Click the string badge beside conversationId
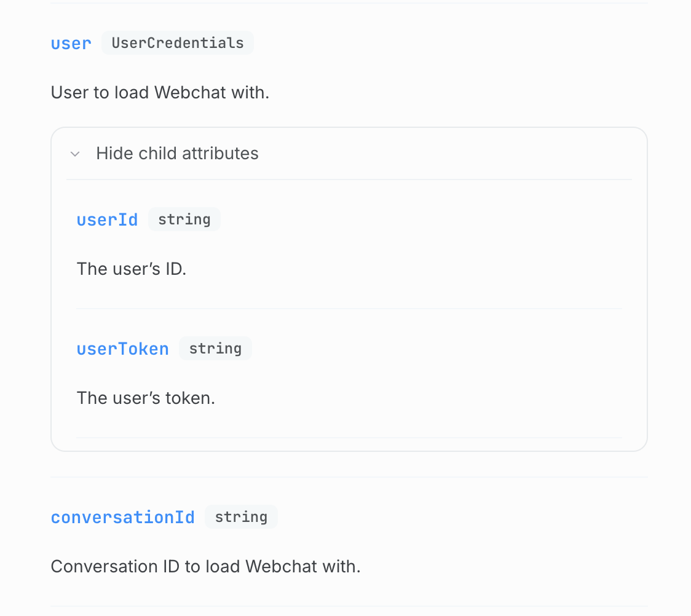Viewport: 691px width, 616px height. [x=241, y=517]
